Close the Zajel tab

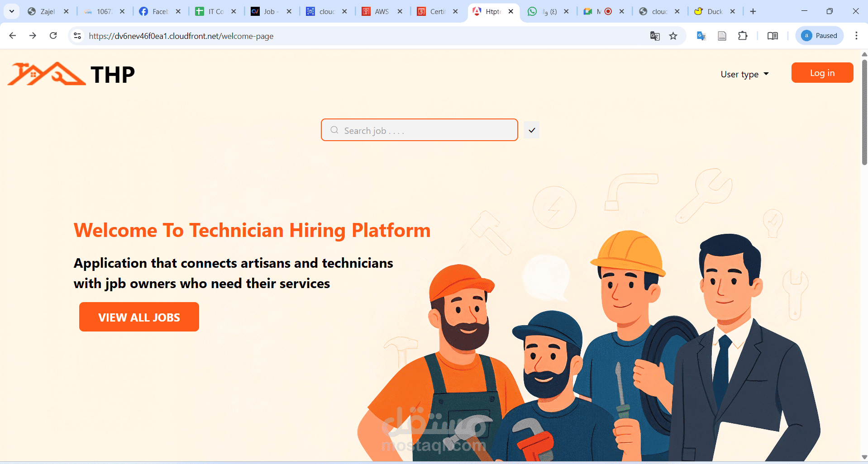coord(67,11)
